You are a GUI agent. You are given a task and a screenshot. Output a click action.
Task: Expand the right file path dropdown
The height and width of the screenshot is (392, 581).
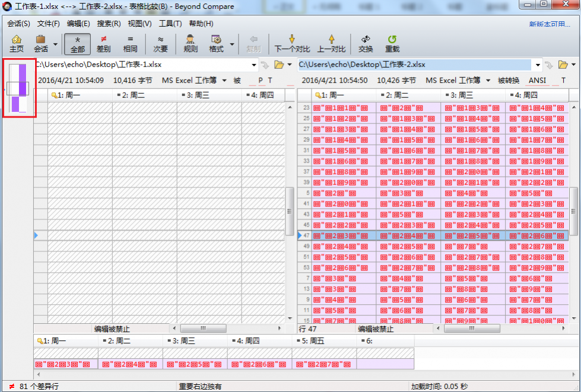[538, 65]
